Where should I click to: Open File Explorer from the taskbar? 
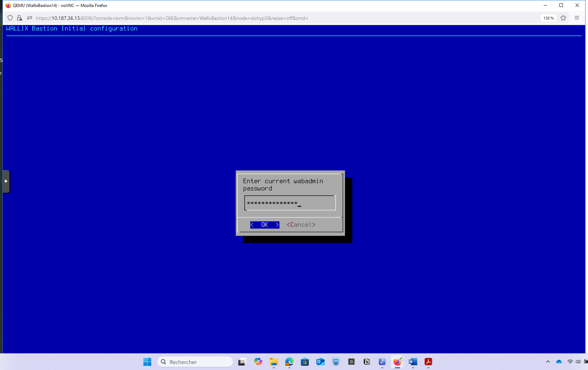pyautogui.click(x=274, y=362)
